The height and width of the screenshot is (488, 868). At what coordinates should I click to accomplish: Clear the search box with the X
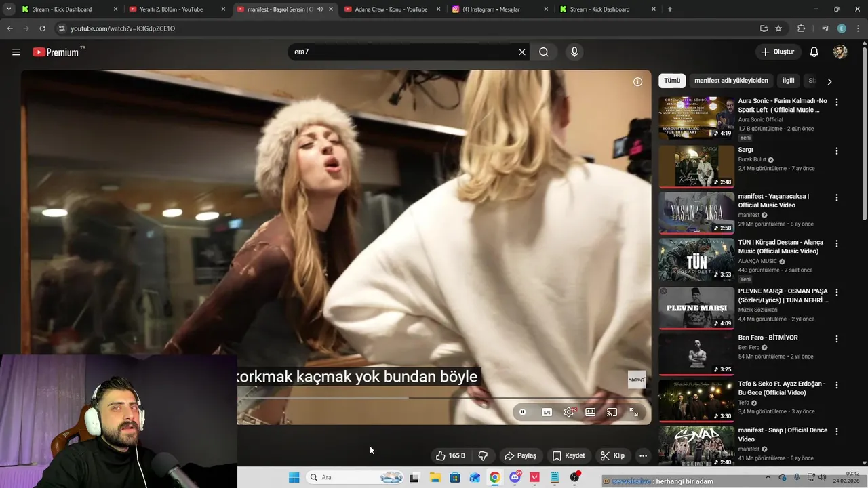pyautogui.click(x=522, y=52)
